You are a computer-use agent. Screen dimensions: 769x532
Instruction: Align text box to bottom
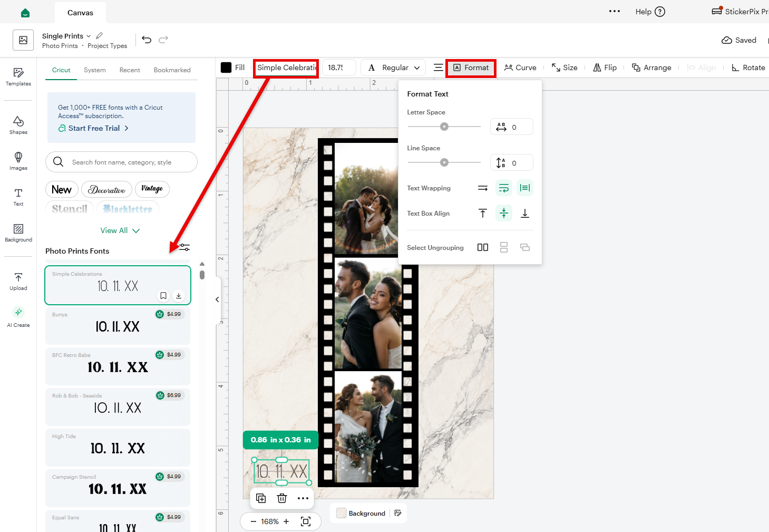(525, 214)
